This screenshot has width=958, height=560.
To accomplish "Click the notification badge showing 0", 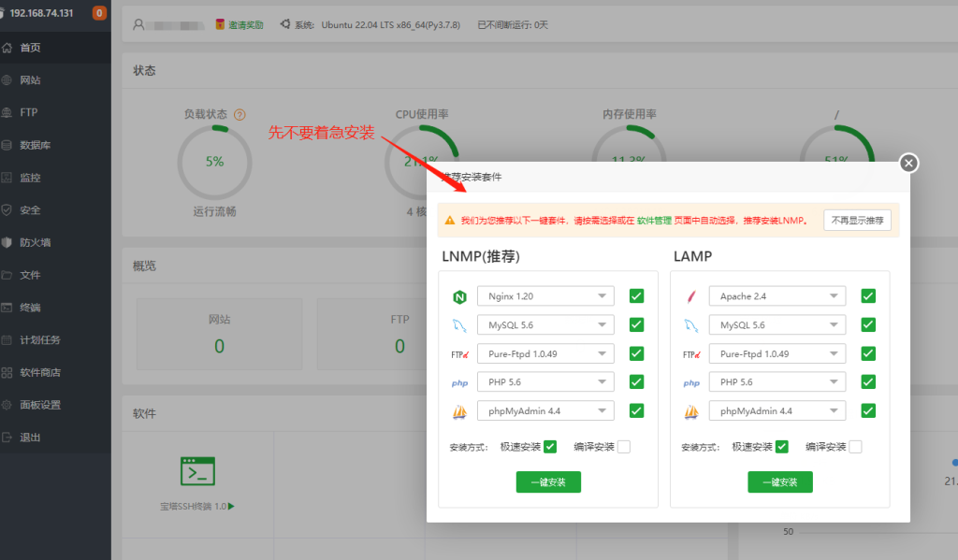I will click(x=99, y=13).
